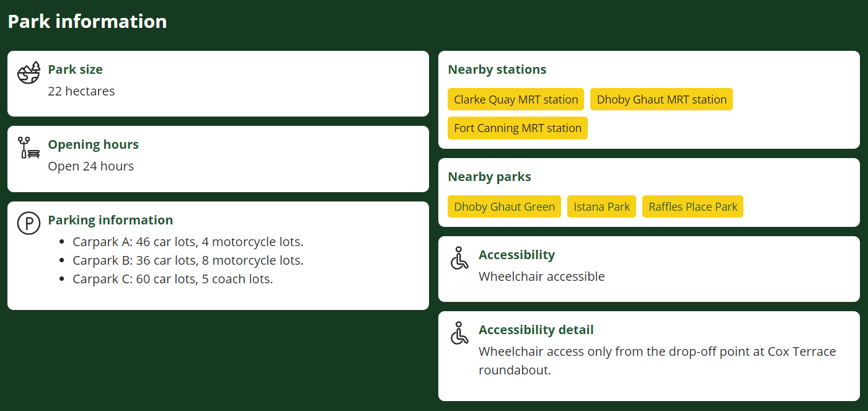This screenshot has width=868, height=411.
Task: Click the parking P circle icon
Action: [29, 223]
